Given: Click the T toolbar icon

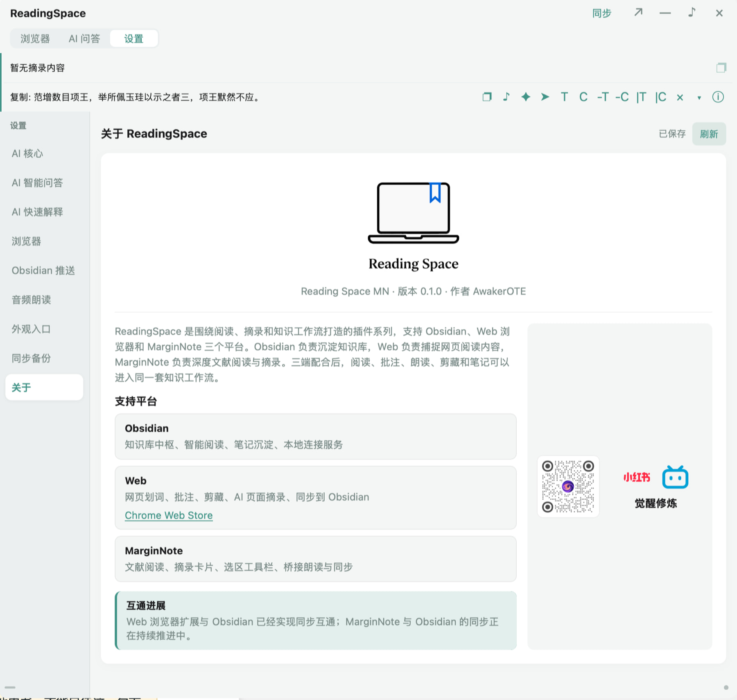Looking at the screenshot, I should tap(564, 97).
